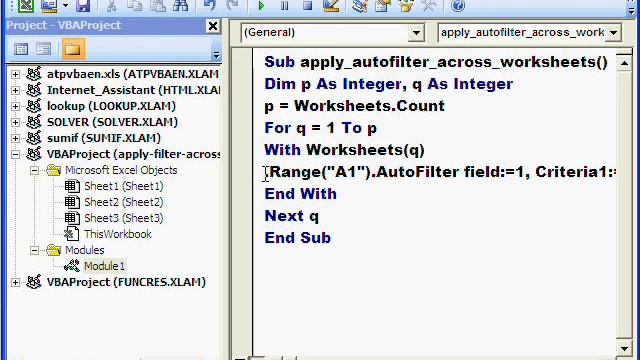Open the procedure dropdown apply_autofilter_across_work

[x=613, y=33]
